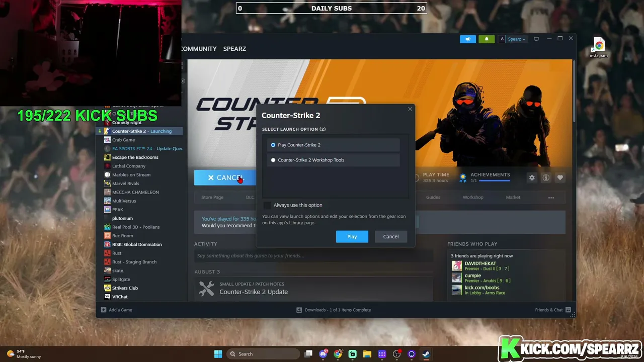Click the wrench icon beside the update news
Screen dimensions: 644x362
(206, 288)
